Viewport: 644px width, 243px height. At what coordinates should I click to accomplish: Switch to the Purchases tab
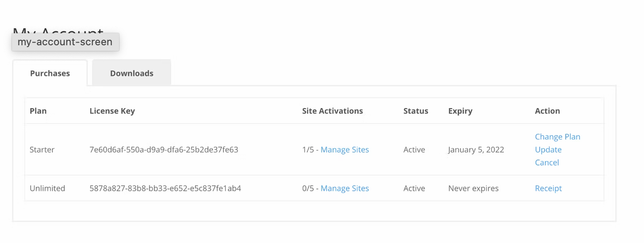tap(50, 73)
